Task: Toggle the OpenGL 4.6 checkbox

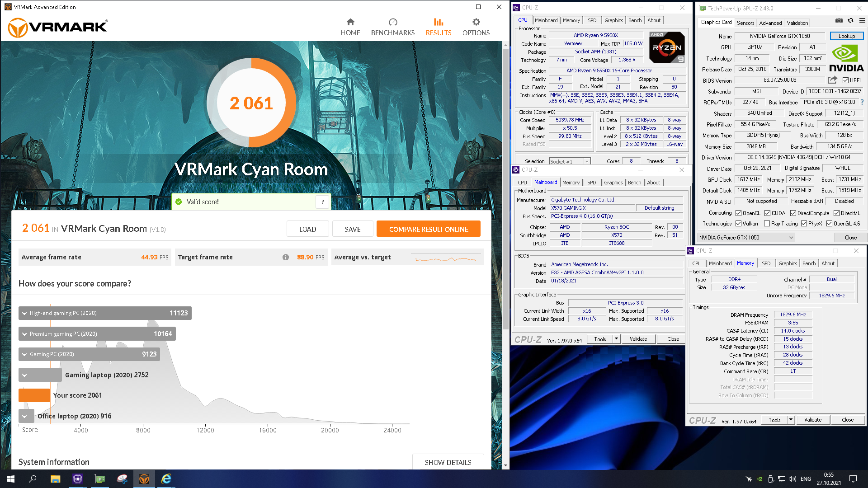Action: 829,224
